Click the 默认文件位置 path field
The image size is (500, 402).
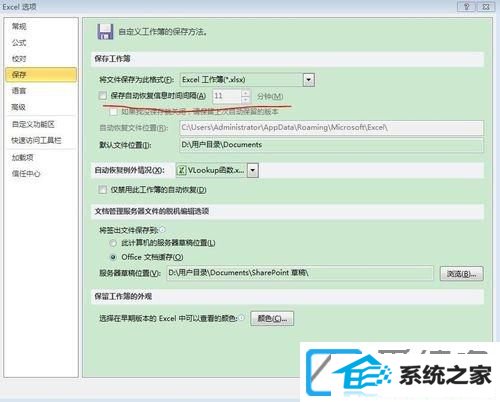[x=331, y=145]
